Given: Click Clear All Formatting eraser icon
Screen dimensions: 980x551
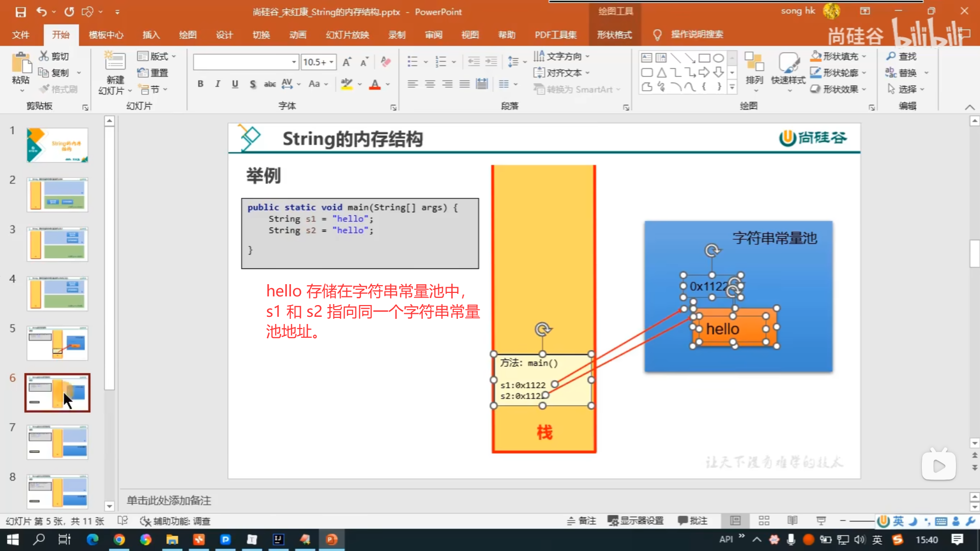Looking at the screenshot, I should click(386, 62).
